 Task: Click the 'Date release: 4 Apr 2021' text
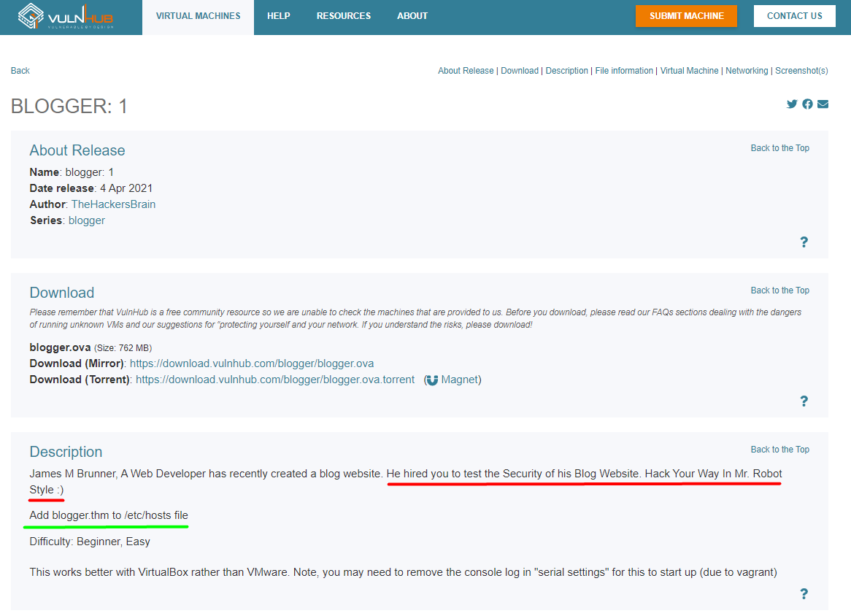[x=91, y=188]
